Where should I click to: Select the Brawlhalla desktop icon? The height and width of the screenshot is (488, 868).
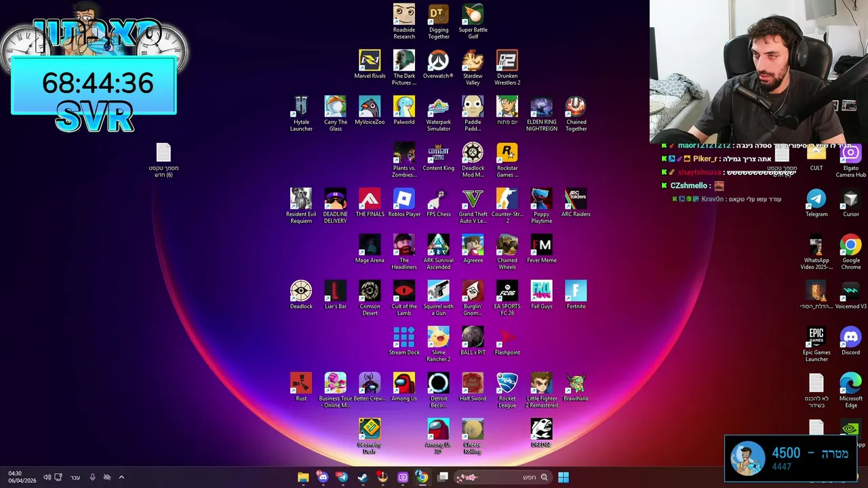click(576, 387)
